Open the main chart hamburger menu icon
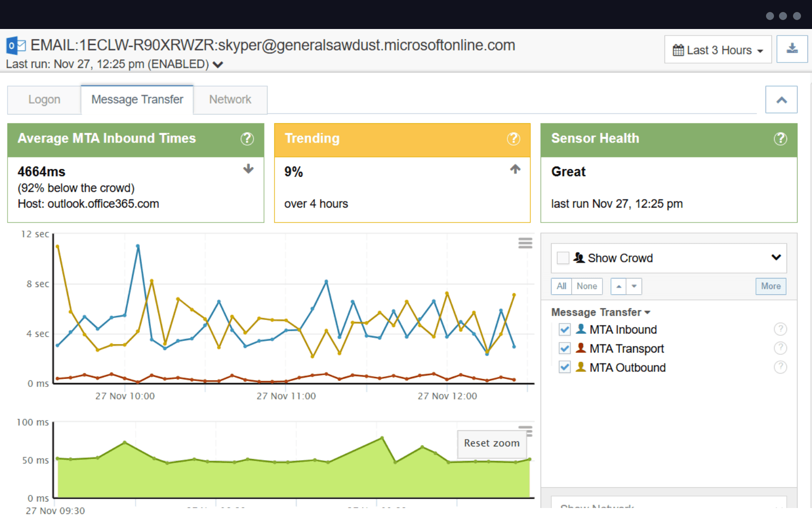 tap(525, 243)
